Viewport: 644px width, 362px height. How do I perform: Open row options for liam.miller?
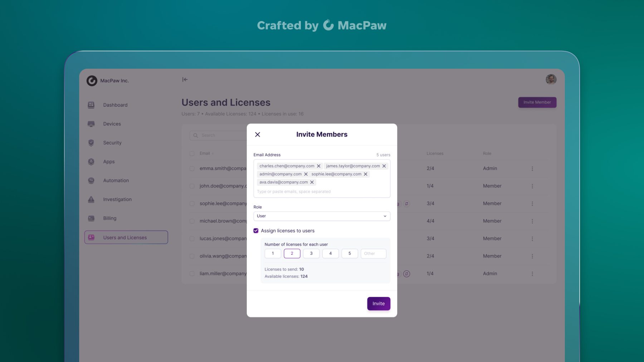(532, 274)
